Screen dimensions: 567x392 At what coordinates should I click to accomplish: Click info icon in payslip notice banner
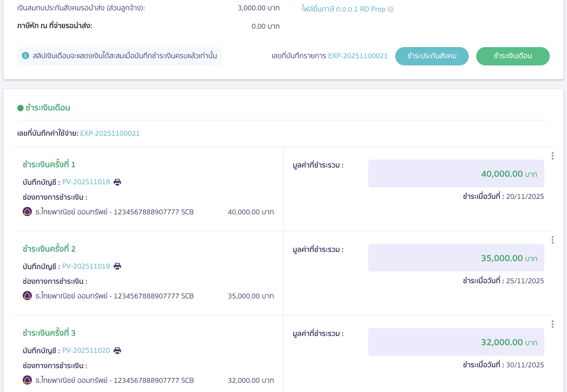(x=26, y=56)
